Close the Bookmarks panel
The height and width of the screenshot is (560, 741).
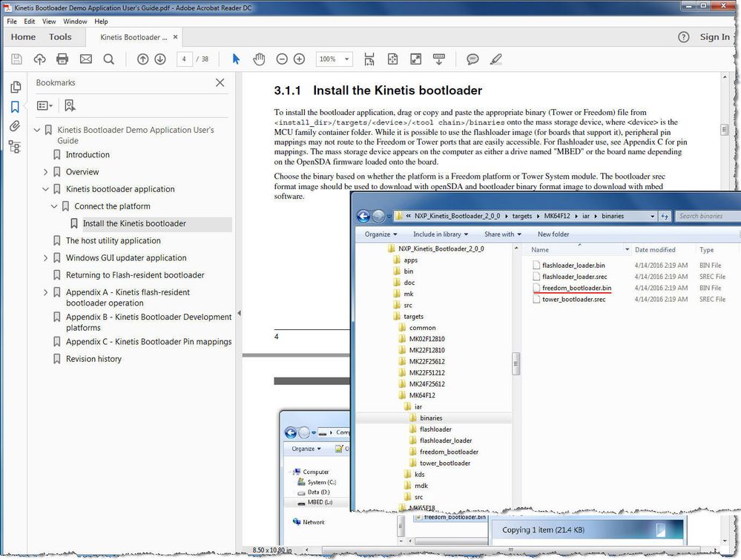pyautogui.click(x=220, y=82)
